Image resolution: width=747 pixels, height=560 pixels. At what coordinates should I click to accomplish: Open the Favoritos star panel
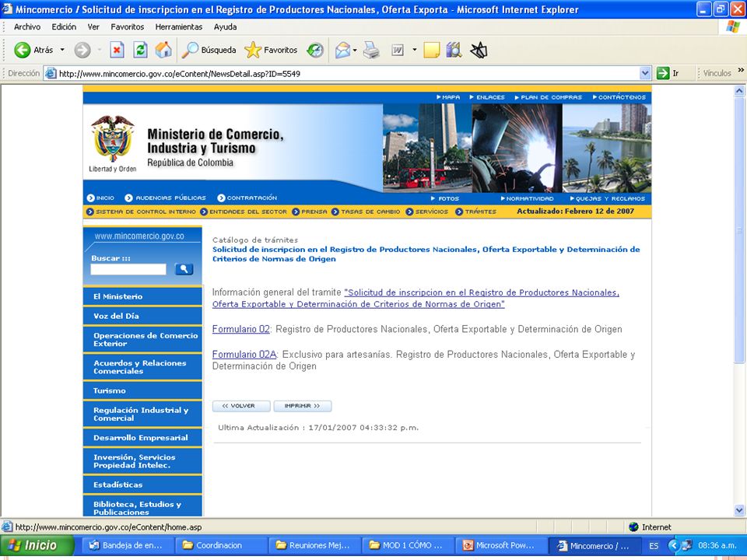271,50
